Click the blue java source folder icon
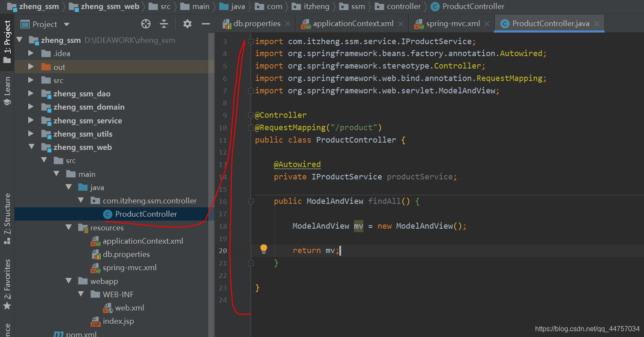This screenshot has width=644, height=337. tap(83, 188)
